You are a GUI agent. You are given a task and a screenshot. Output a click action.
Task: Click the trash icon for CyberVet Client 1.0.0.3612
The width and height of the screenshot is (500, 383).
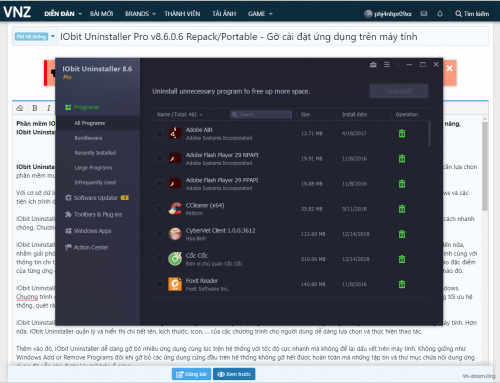pos(402,234)
